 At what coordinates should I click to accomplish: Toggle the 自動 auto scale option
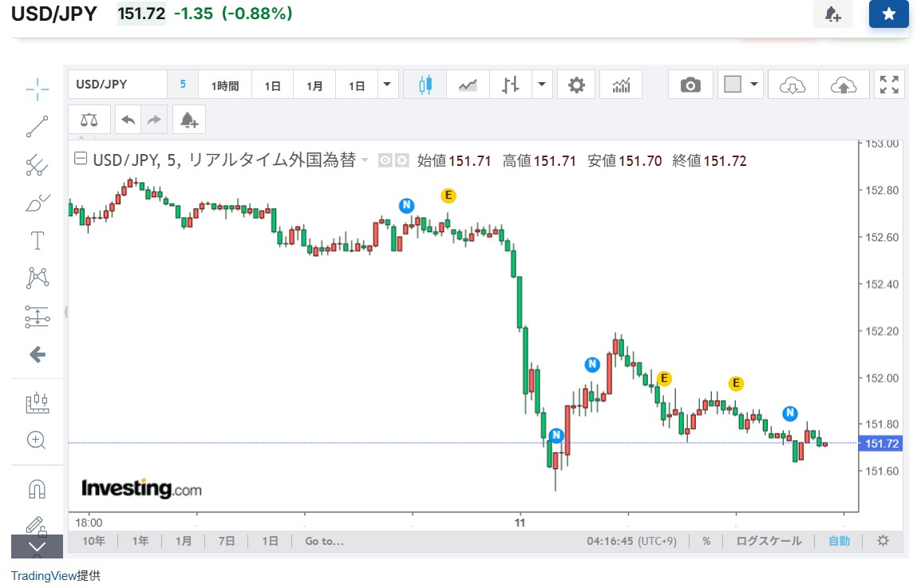click(839, 541)
